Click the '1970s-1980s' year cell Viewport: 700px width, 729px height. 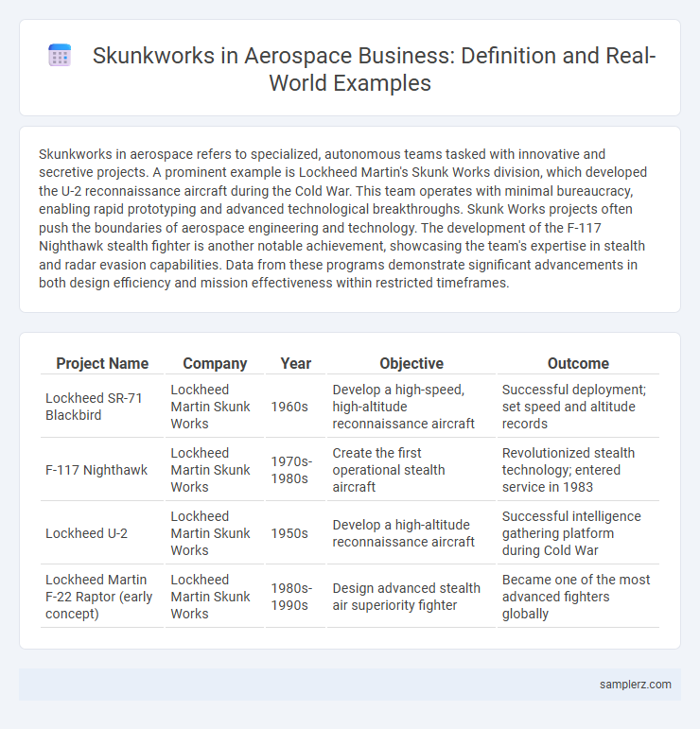click(295, 470)
